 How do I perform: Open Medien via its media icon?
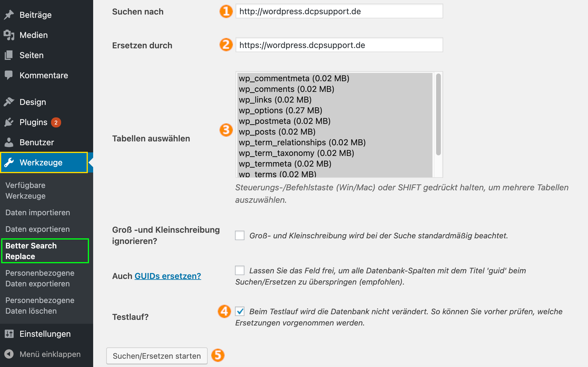(x=9, y=35)
